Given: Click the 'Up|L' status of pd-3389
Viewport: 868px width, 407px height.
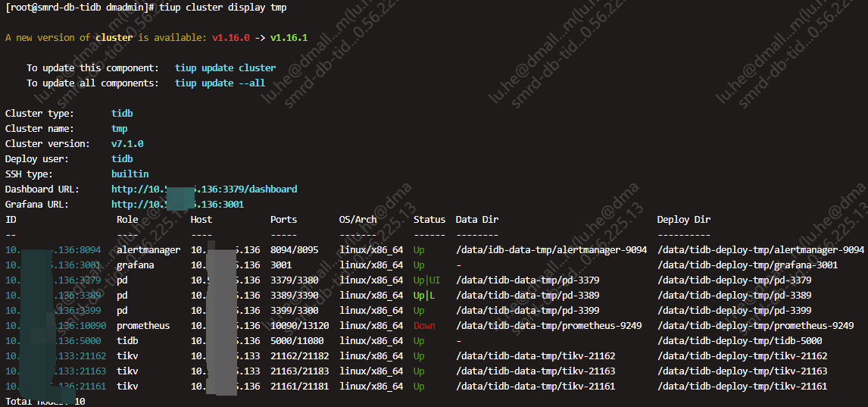Looking at the screenshot, I should (x=424, y=295).
